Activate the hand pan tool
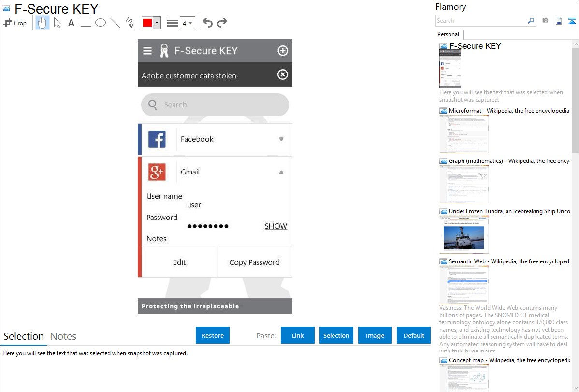This screenshot has height=392, width=579. [42, 23]
